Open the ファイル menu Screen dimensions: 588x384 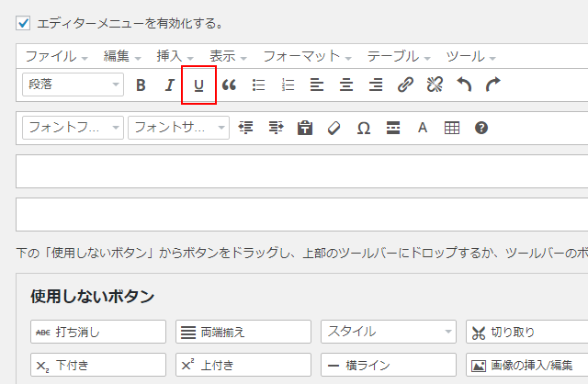(x=55, y=56)
